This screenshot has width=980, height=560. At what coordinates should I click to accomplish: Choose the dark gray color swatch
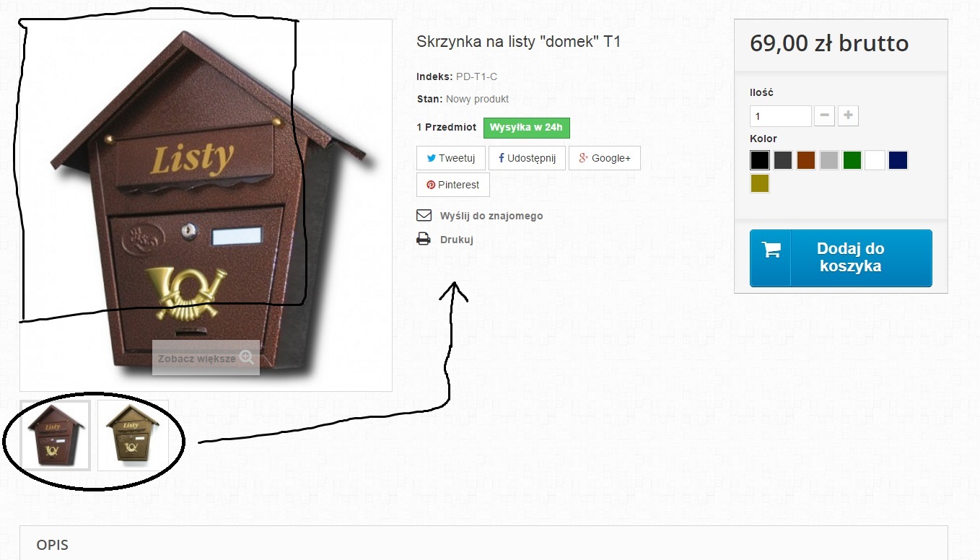(x=783, y=160)
